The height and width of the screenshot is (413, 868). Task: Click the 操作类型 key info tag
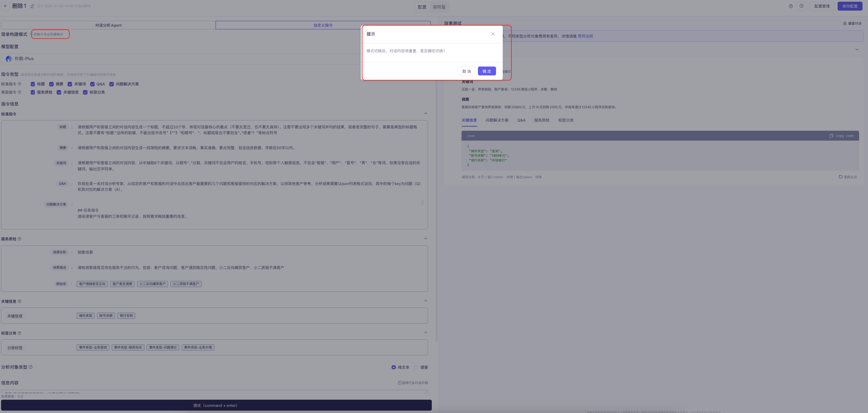pos(85,316)
